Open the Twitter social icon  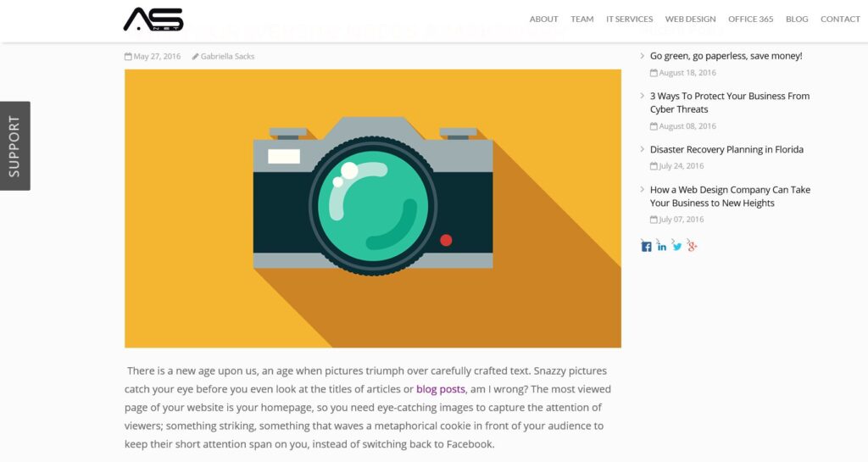point(677,247)
